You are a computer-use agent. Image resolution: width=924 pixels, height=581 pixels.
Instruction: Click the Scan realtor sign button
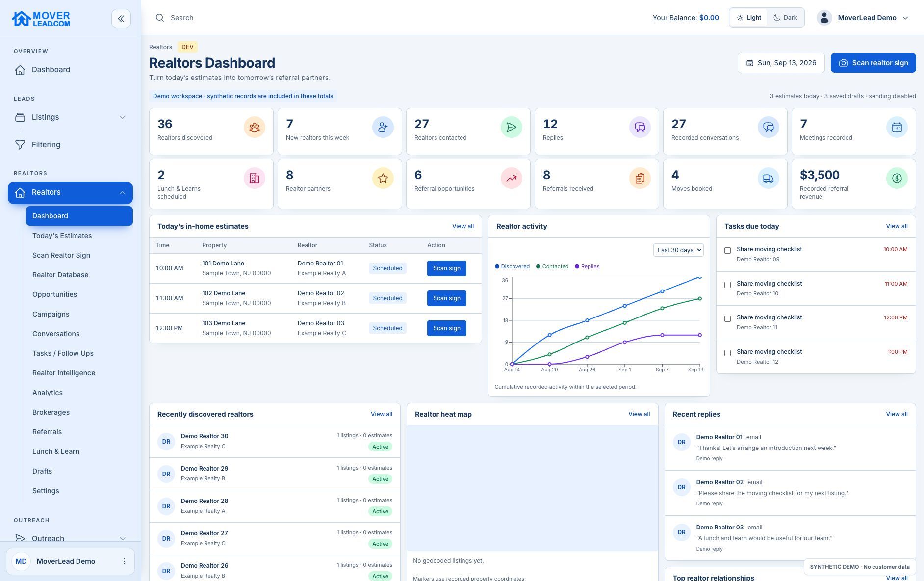873,63
